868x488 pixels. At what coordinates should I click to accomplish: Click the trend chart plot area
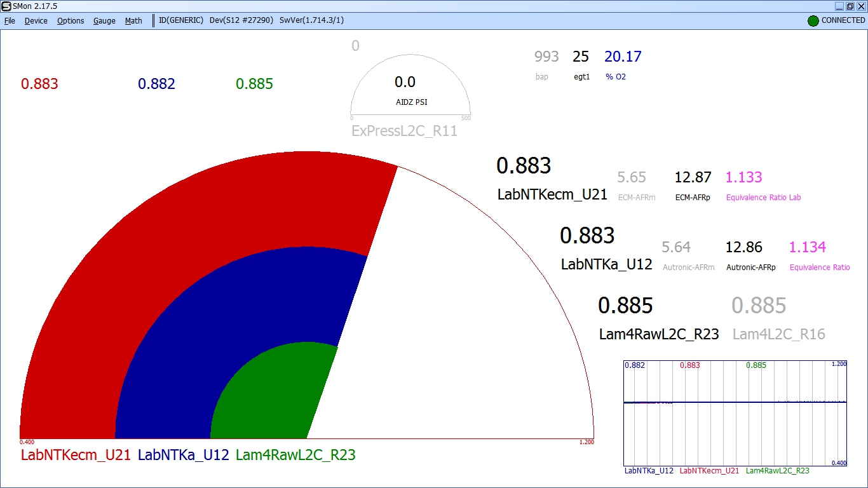pyautogui.click(x=735, y=419)
